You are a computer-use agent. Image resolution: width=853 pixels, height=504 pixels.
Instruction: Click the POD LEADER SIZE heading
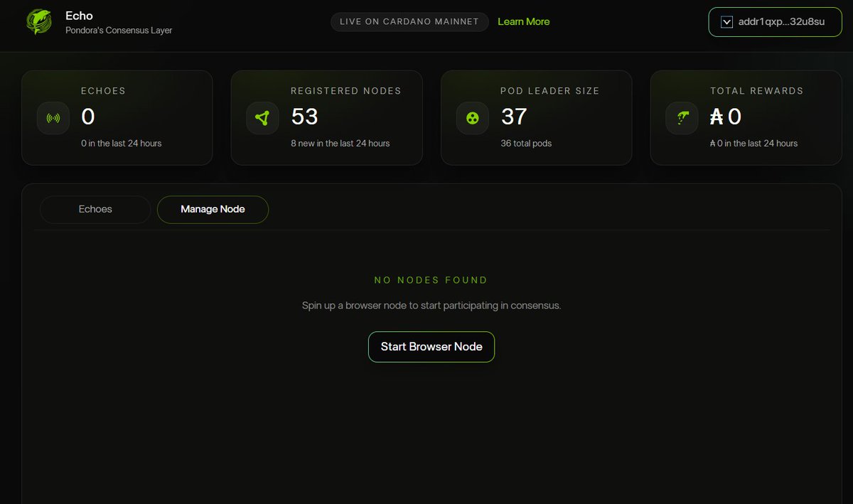tap(550, 91)
